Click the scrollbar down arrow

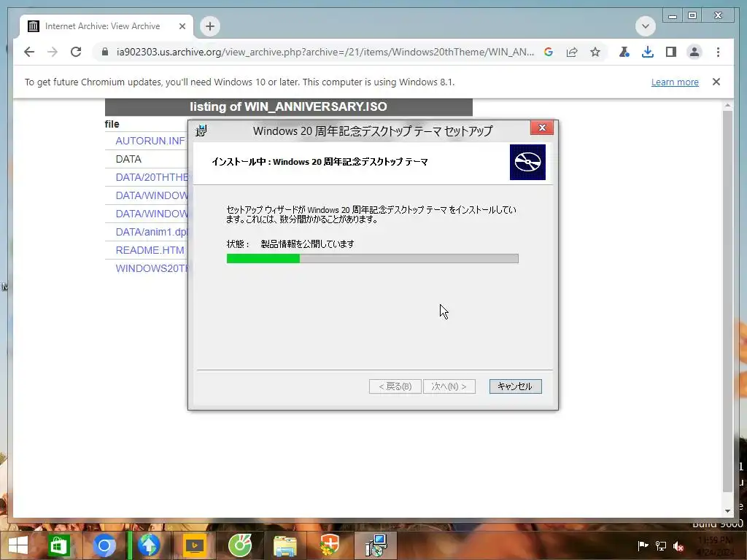click(x=727, y=511)
